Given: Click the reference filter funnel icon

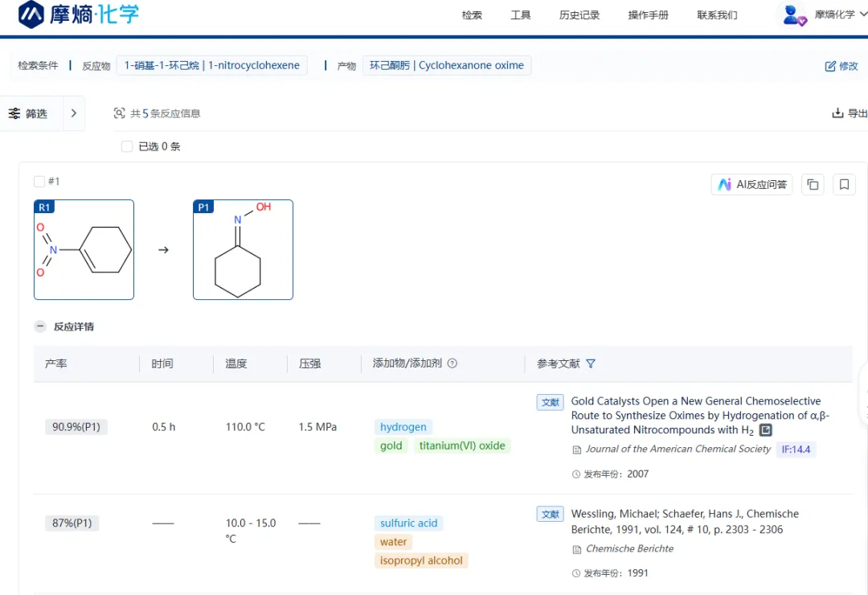Looking at the screenshot, I should 591,363.
